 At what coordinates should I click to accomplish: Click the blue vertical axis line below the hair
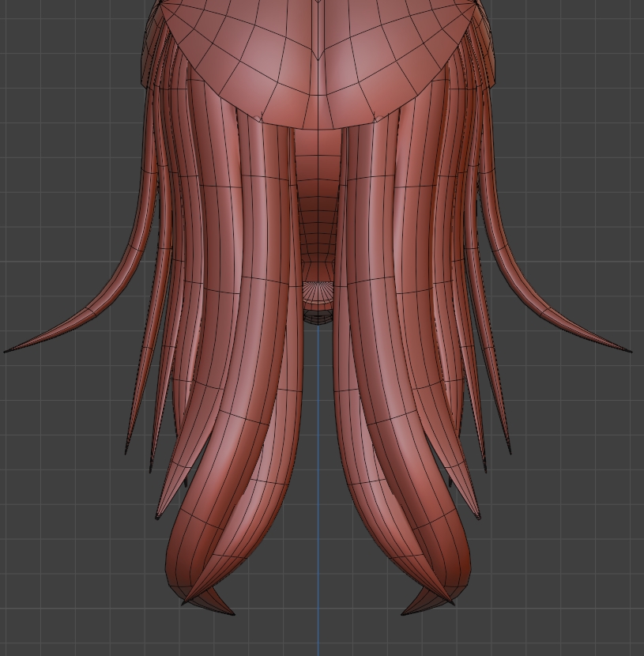coord(318,489)
